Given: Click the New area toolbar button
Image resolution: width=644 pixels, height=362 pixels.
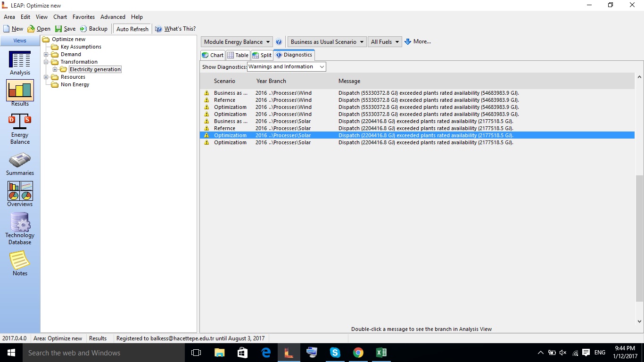Looking at the screenshot, I should point(13,29).
